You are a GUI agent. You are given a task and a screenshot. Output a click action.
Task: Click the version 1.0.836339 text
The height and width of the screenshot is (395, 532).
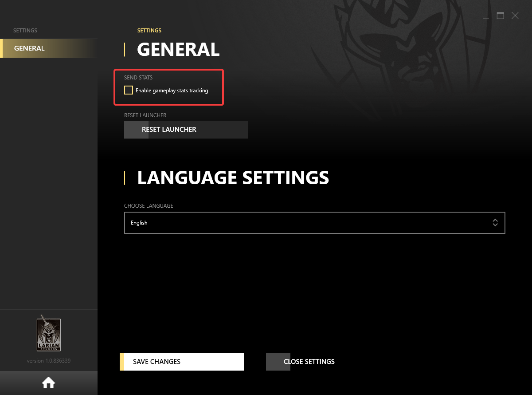(x=49, y=361)
